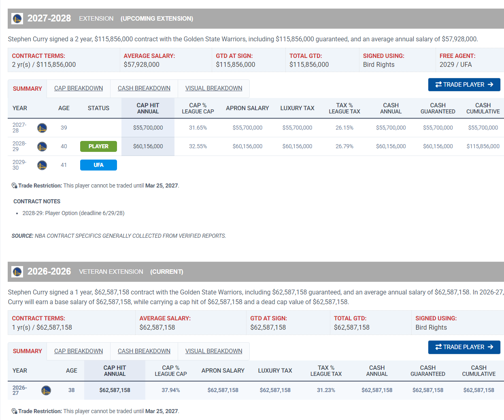This screenshot has height=420, width=504.
Task: Click the Warriors logo in the 2026-2026 header
Action: pyautogui.click(x=17, y=272)
